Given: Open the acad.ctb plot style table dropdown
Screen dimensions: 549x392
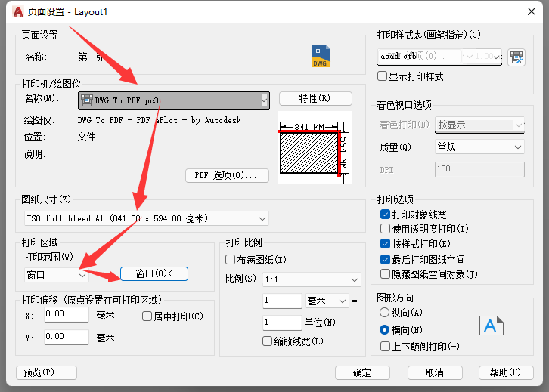Looking at the screenshot, I should point(439,57).
